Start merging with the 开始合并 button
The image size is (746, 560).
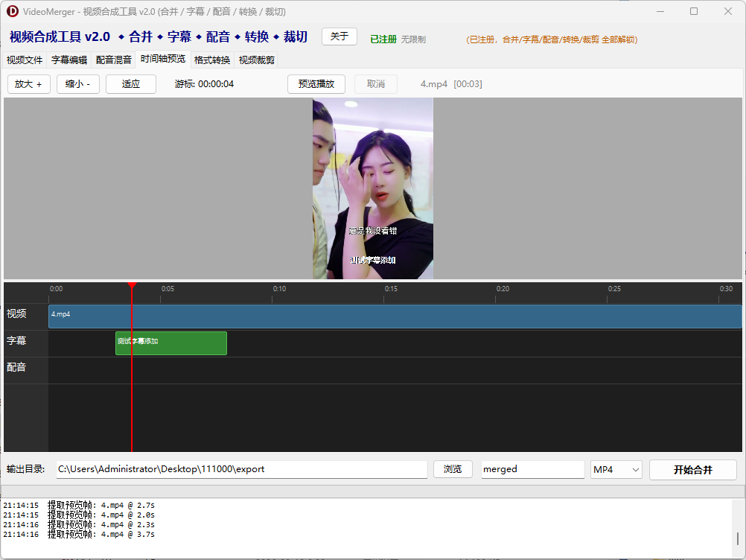(x=692, y=469)
